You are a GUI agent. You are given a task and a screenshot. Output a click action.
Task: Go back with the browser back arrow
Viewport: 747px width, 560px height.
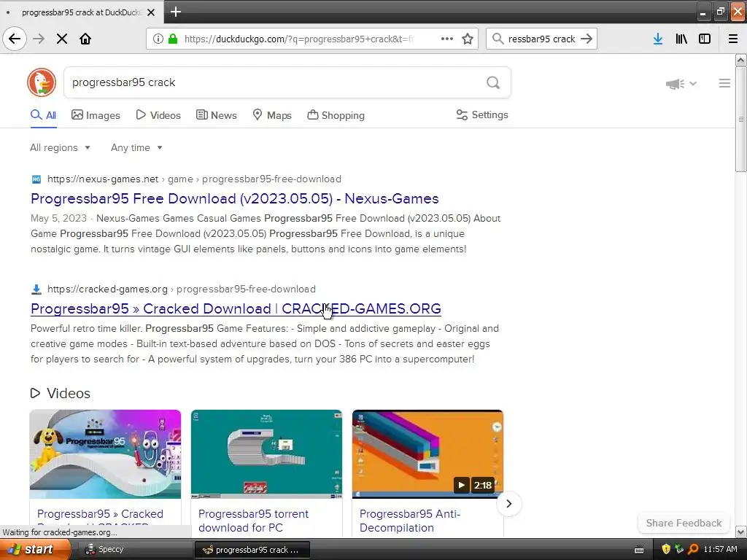coord(15,39)
